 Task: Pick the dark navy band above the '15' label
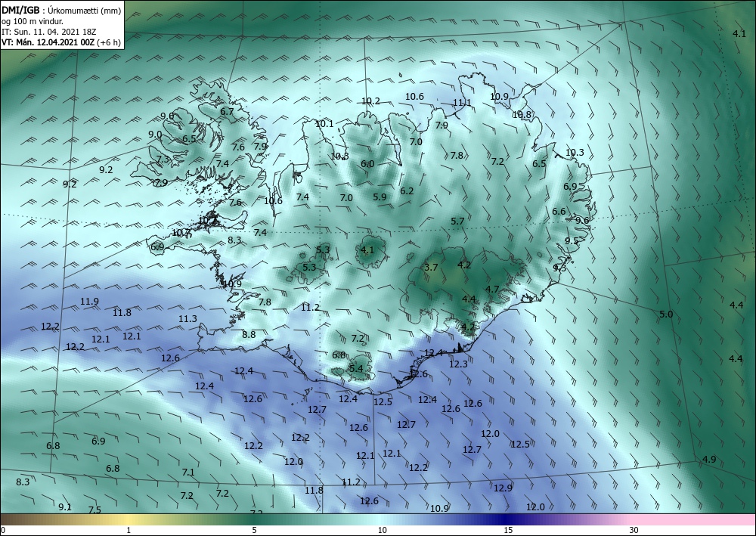(508, 519)
